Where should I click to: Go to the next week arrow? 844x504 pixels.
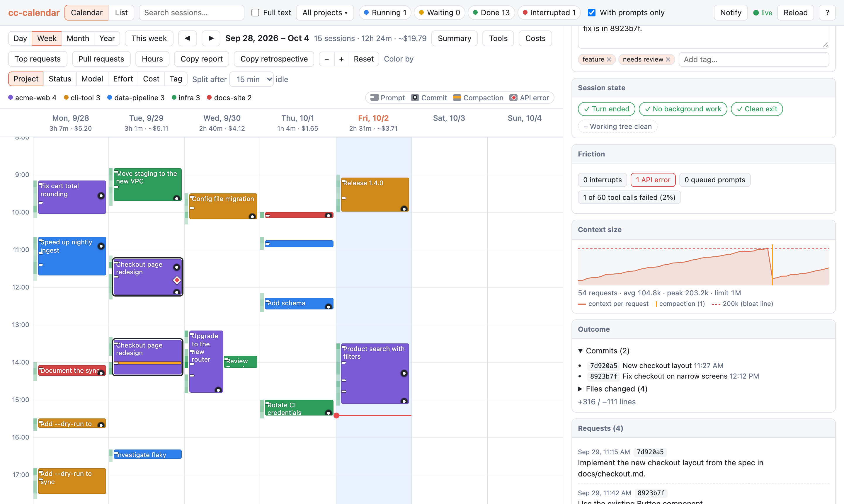tap(211, 38)
